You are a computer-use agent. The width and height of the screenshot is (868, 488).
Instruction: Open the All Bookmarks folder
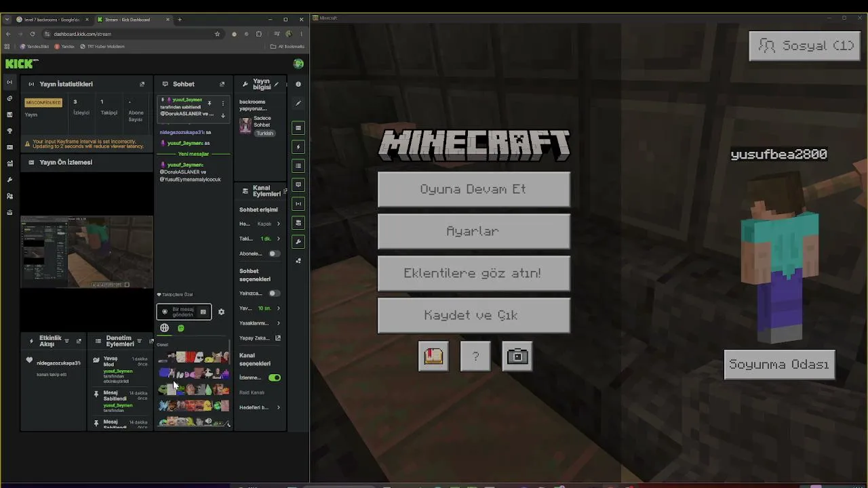click(287, 47)
